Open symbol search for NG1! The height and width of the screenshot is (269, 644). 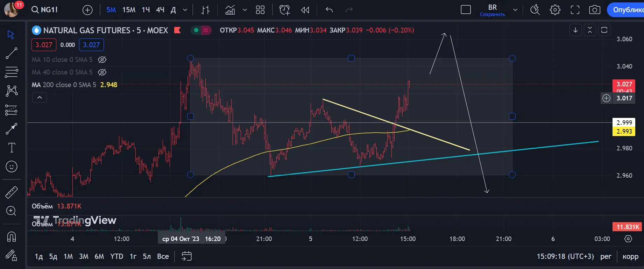(x=44, y=10)
